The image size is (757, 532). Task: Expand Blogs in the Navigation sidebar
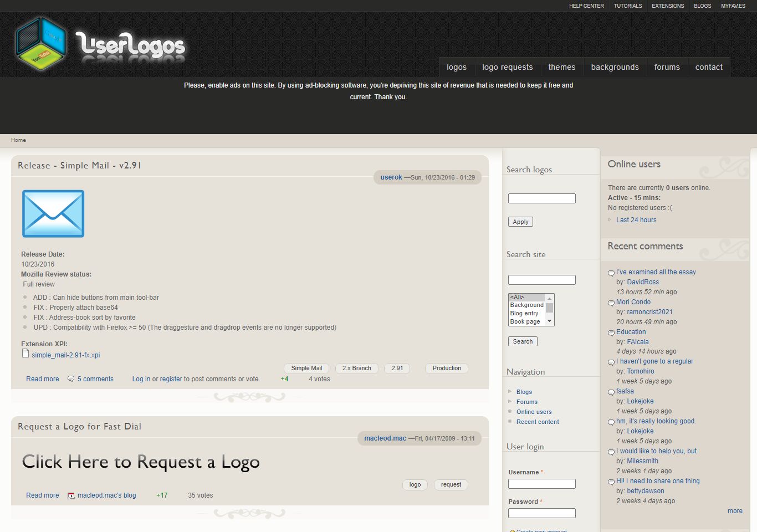coord(511,392)
